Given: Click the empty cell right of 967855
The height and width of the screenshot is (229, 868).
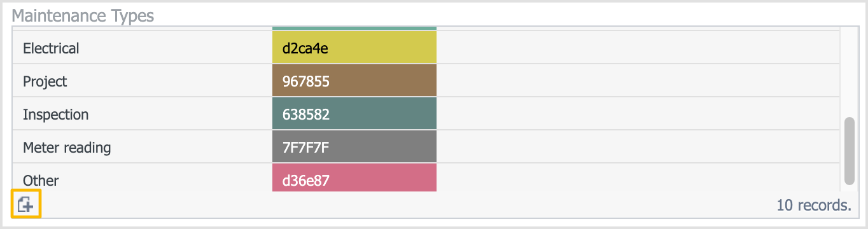Looking at the screenshot, I should click(639, 81).
